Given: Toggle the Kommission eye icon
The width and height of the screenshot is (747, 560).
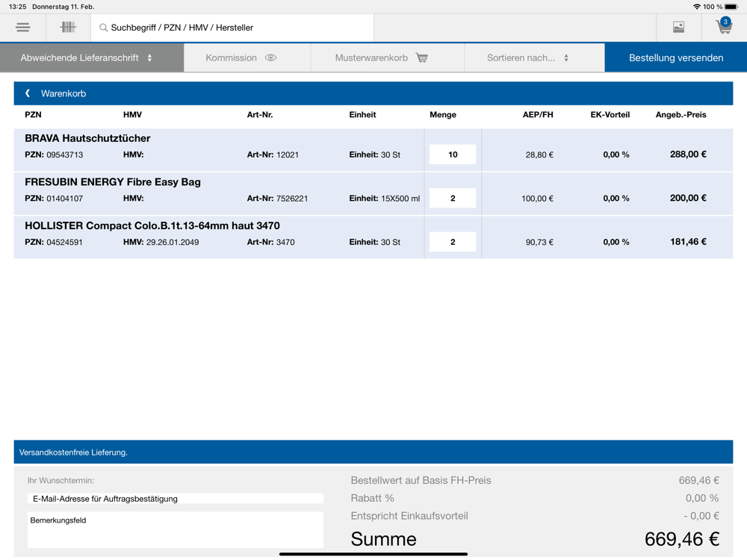Looking at the screenshot, I should pyautogui.click(x=270, y=57).
